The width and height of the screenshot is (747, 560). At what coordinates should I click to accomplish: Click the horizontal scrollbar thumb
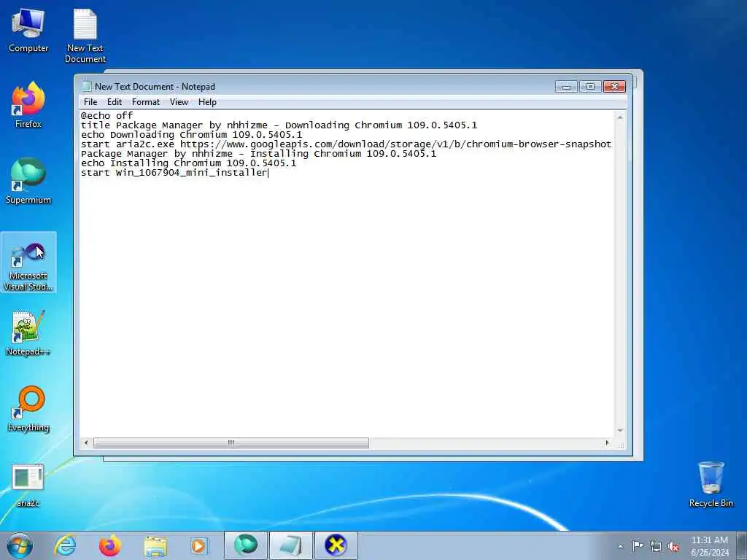231,443
